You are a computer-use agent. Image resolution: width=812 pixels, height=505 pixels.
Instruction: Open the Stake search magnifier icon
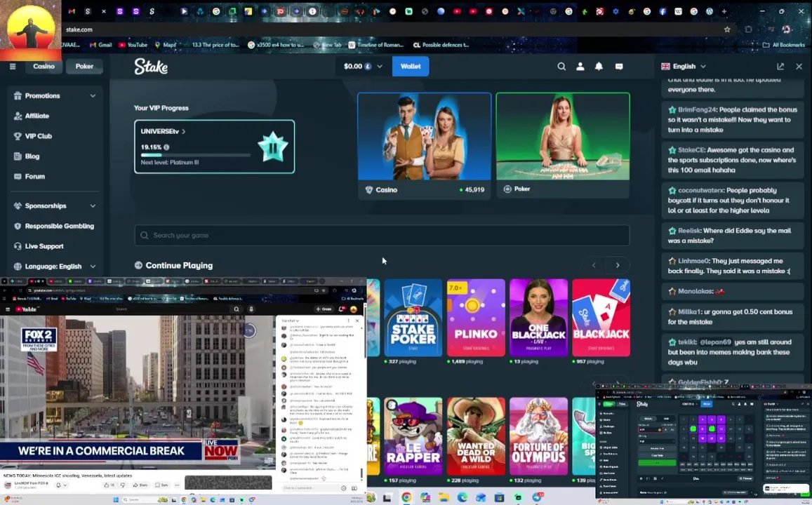[x=561, y=66]
